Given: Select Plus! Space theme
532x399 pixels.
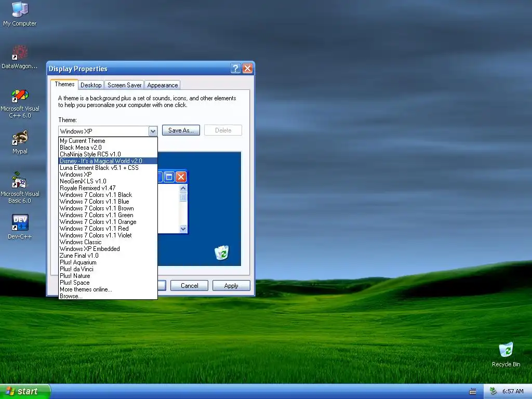Looking at the screenshot, I should click(x=108, y=283).
